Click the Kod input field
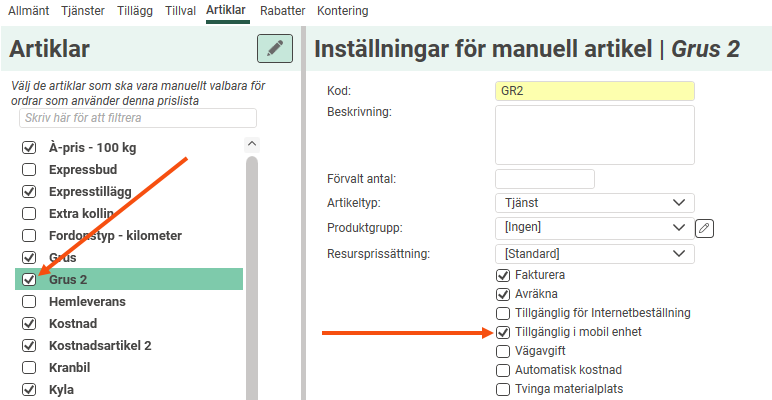 coord(594,91)
